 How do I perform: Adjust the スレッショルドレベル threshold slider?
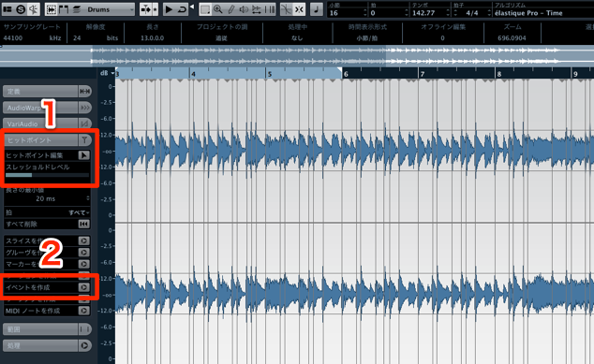47,175
